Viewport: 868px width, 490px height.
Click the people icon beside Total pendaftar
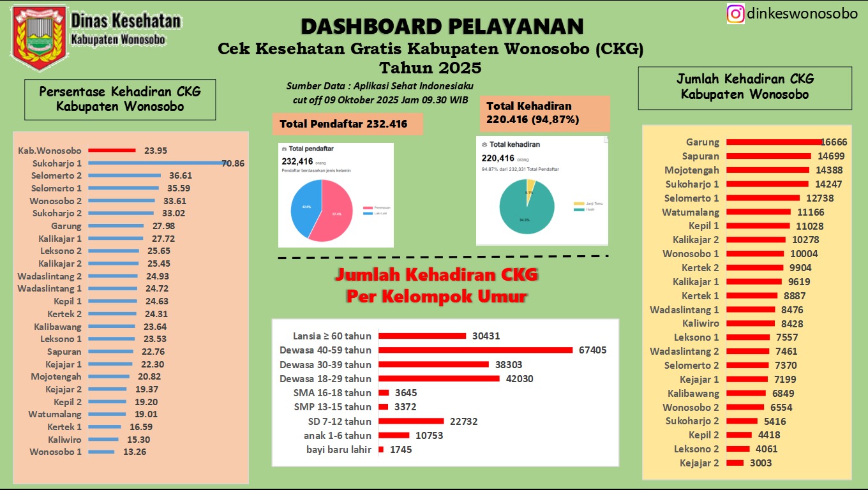(284, 149)
